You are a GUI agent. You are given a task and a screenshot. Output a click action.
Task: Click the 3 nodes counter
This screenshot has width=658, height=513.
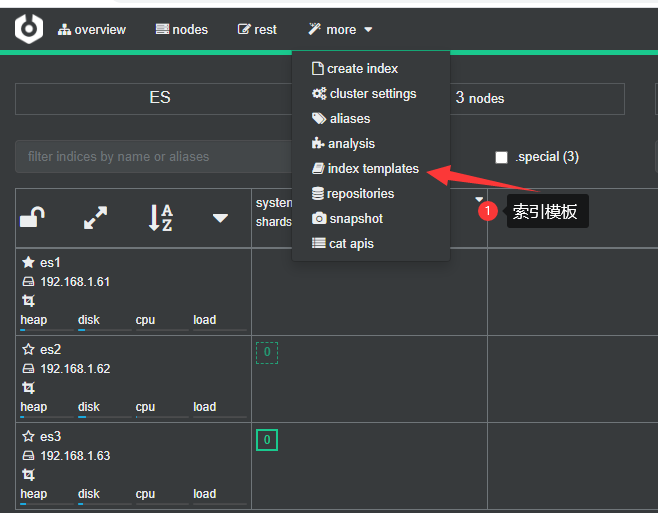tap(480, 98)
